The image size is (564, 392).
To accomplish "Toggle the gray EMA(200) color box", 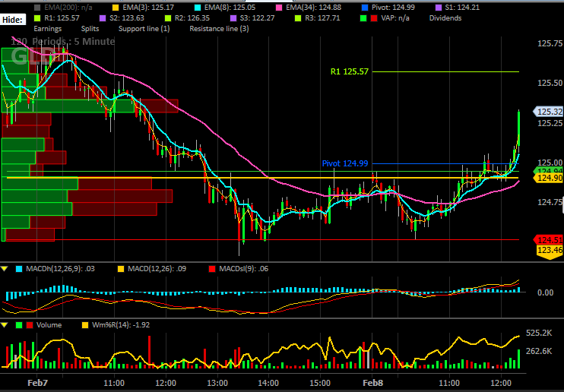I will 37,7.
